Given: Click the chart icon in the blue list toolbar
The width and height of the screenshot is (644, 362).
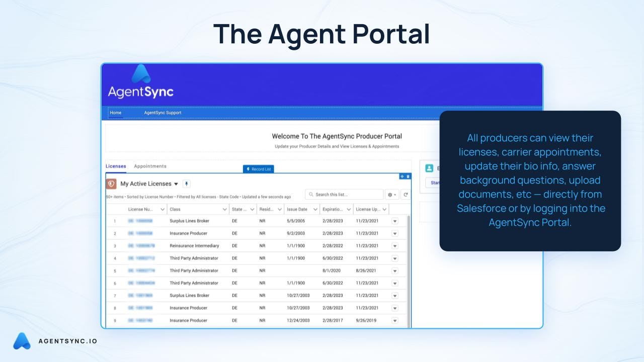Looking at the screenshot, I should (x=401, y=176).
